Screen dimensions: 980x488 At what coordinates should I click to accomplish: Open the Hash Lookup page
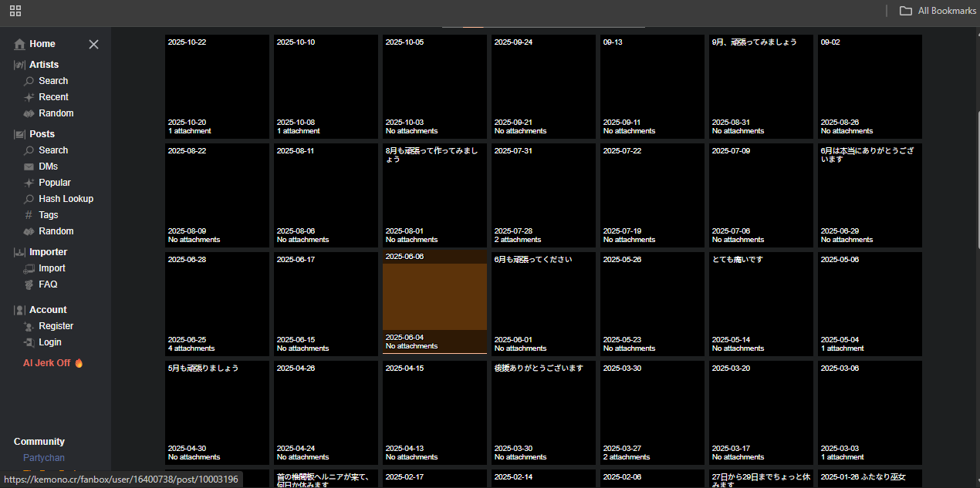tap(66, 199)
